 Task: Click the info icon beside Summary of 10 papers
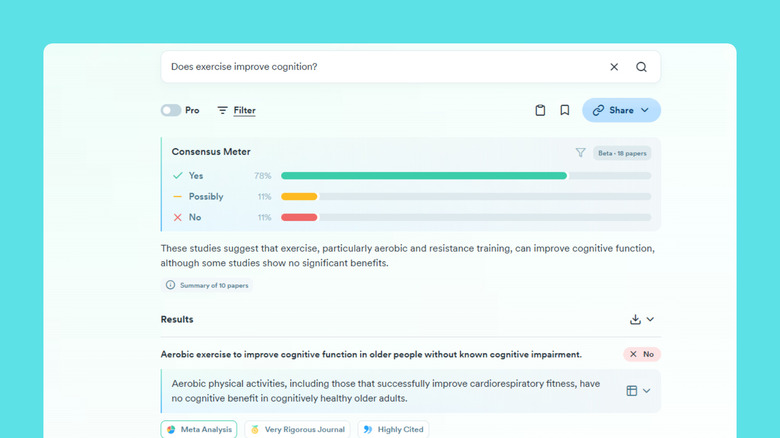point(171,285)
